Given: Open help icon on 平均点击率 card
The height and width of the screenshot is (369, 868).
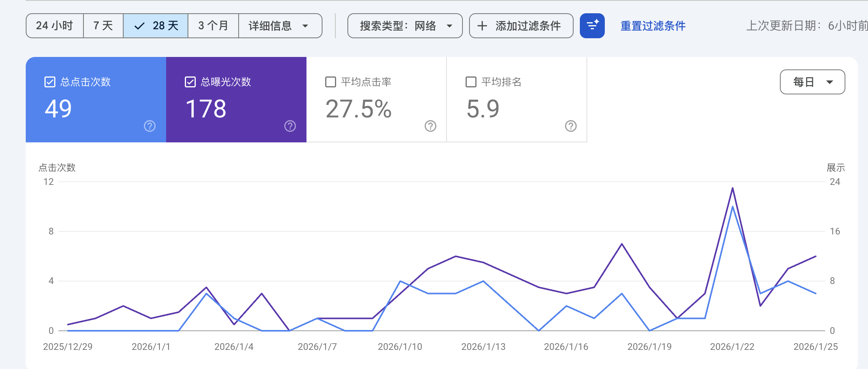Looking at the screenshot, I should click(x=430, y=126).
